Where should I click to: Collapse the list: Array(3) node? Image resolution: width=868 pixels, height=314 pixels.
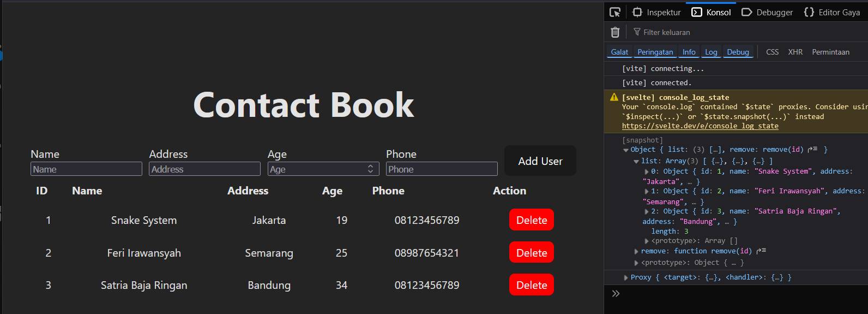[x=636, y=162]
